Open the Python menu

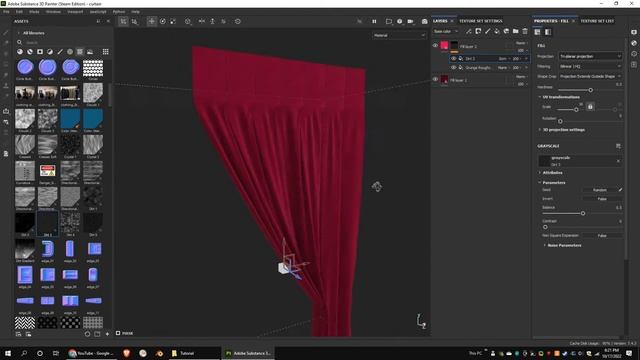119,12
